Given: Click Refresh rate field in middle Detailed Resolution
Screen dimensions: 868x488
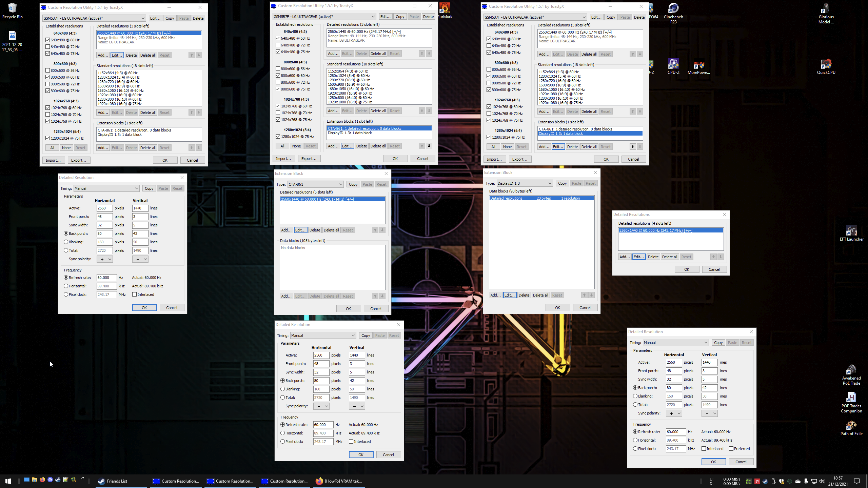Looking at the screenshot, I should (323, 425).
